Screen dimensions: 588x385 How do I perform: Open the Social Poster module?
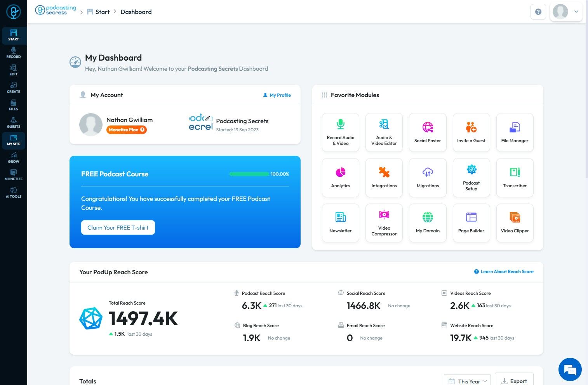tap(428, 132)
